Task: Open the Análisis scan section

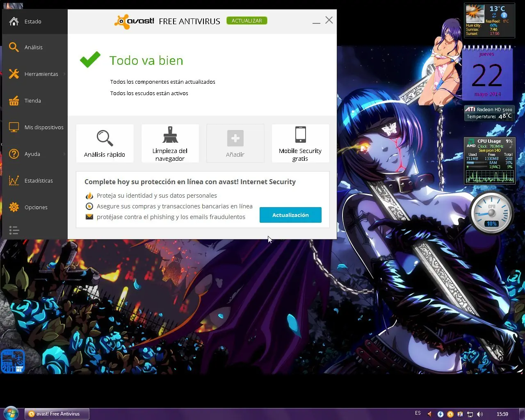Action: click(35, 47)
